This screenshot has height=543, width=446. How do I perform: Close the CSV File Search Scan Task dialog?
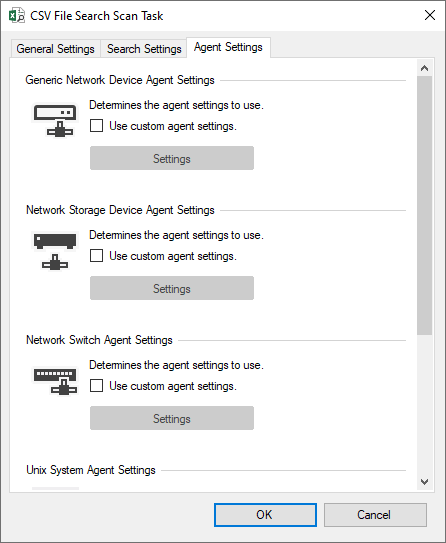pyautogui.click(x=430, y=15)
